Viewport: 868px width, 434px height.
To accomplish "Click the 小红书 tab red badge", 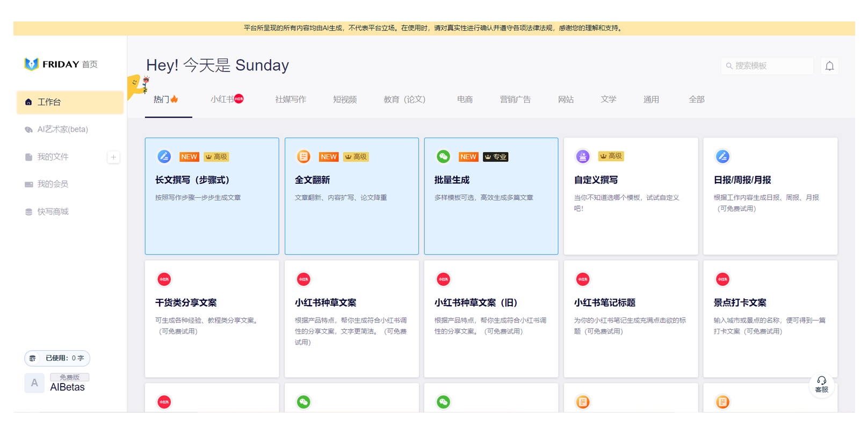I will (239, 99).
